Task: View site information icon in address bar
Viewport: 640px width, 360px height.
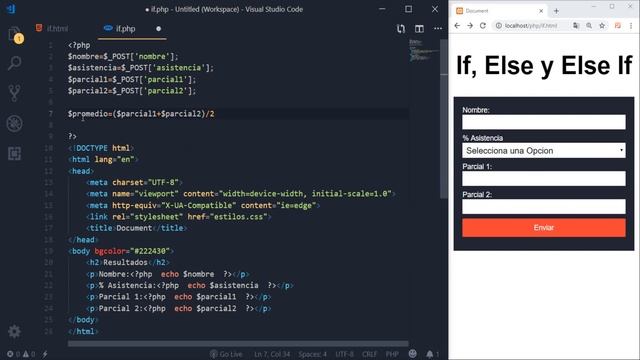Action: [498, 26]
